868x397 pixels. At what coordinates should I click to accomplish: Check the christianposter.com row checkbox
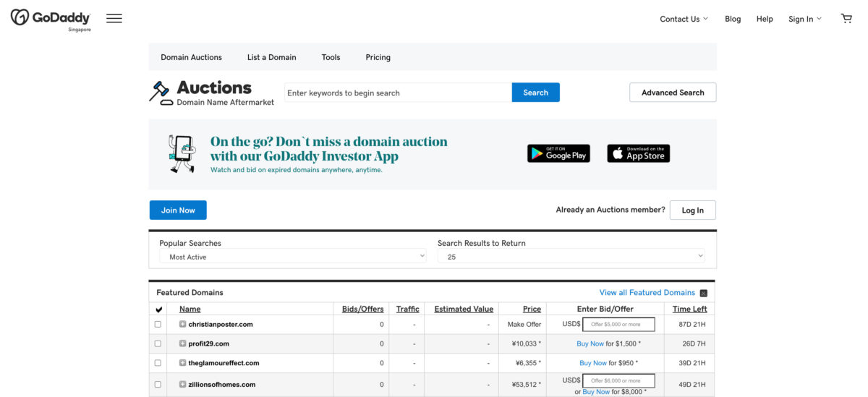158,325
